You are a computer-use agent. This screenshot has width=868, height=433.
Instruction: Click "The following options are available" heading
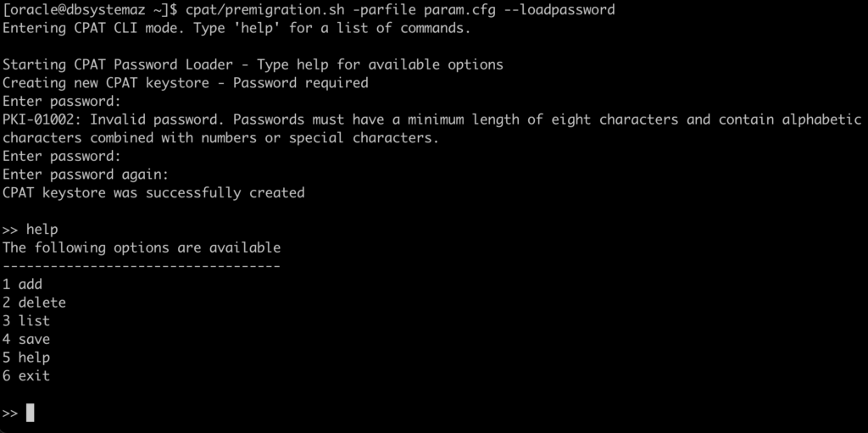(142, 247)
